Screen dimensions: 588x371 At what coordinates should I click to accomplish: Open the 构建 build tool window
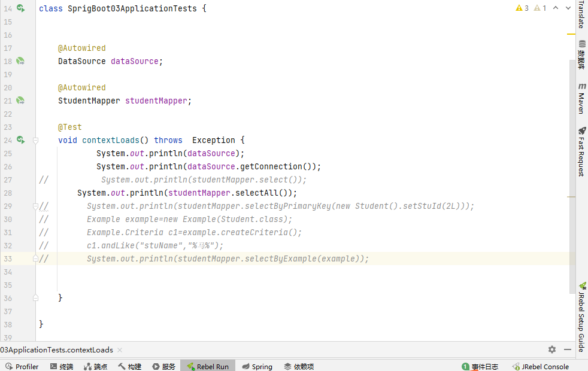[x=130, y=366]
